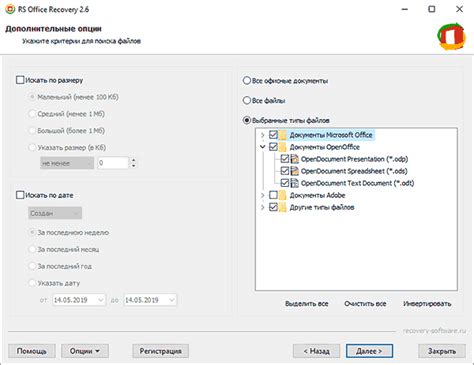This screenshot has height=365, width=474.
Task: Expand the Документы Adobe tree node
Action: [263, 195]
